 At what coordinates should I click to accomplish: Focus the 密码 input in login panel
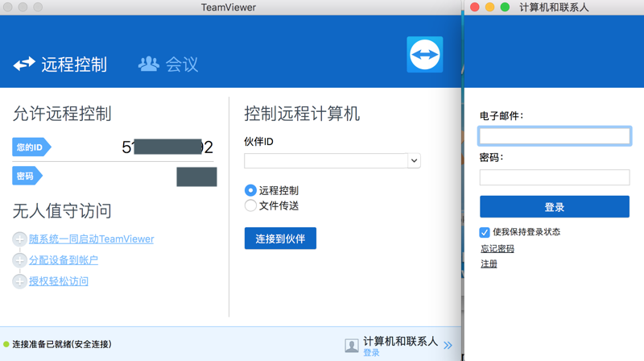point(555,177)
